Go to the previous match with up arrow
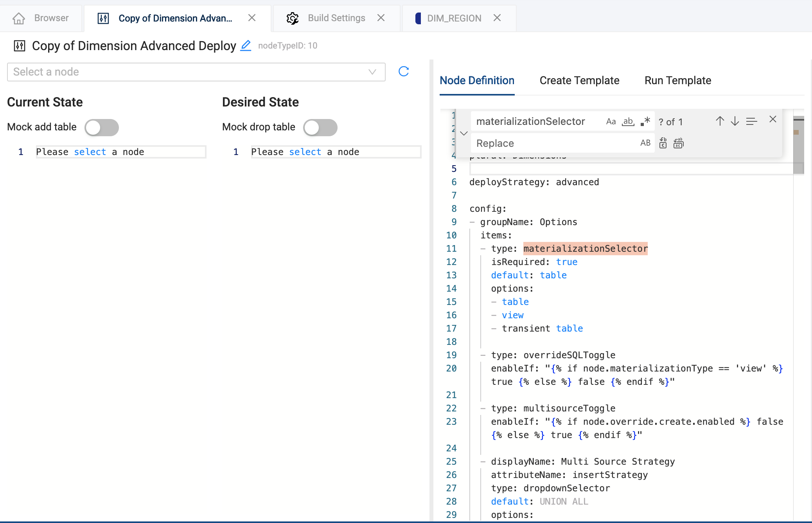 (720, 121)
